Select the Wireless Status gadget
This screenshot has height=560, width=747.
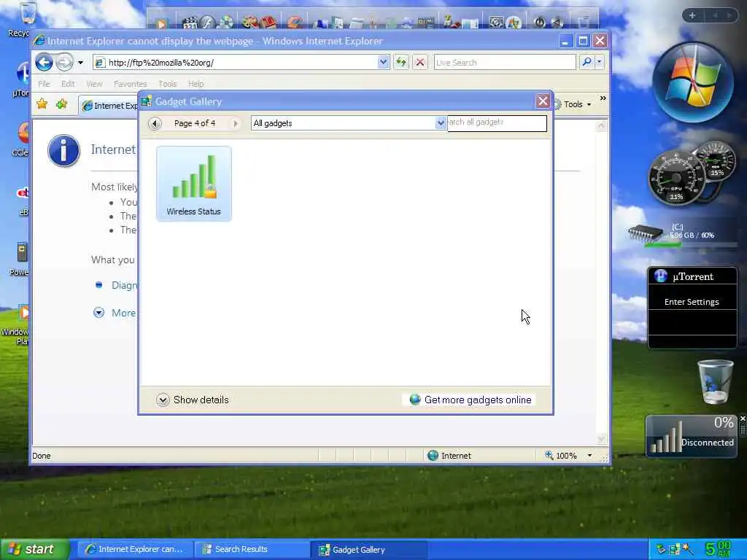[194, 184]
